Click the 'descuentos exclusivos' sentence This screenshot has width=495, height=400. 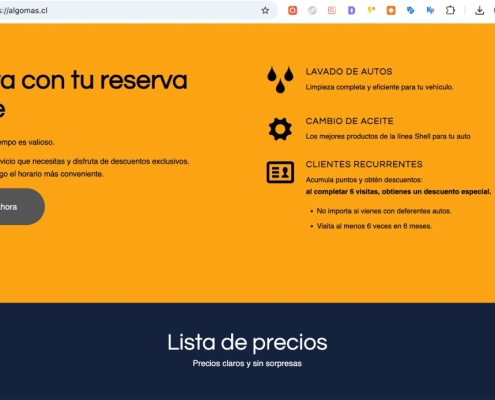tap(94, 161)
